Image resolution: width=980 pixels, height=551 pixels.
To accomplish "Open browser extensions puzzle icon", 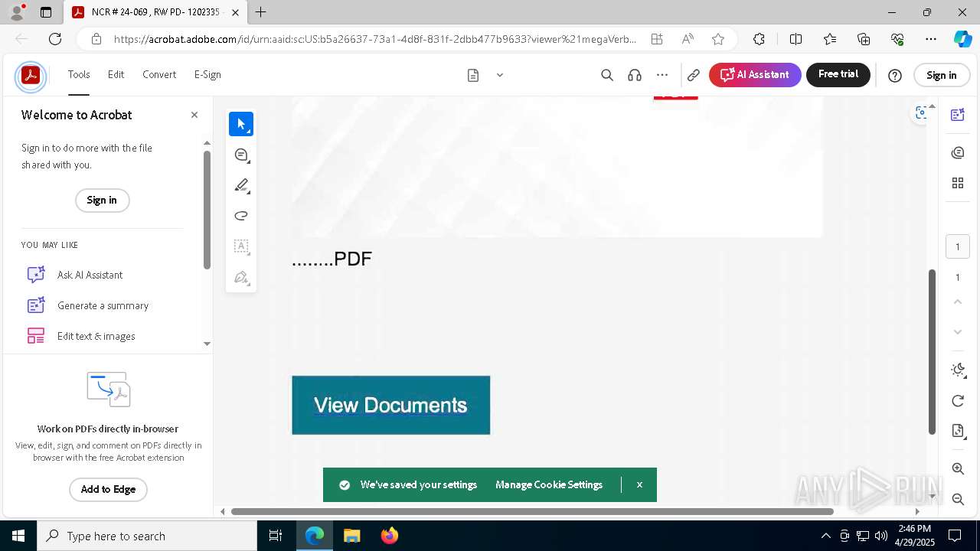I will pos(759,39).
